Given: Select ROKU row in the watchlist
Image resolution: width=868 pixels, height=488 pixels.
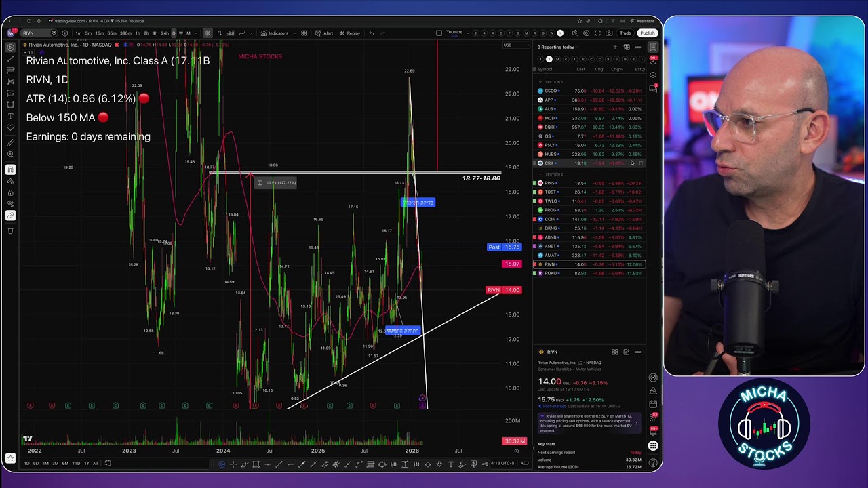Looking at the screenshot, I should pyautogui.click(x=589, y=273).
